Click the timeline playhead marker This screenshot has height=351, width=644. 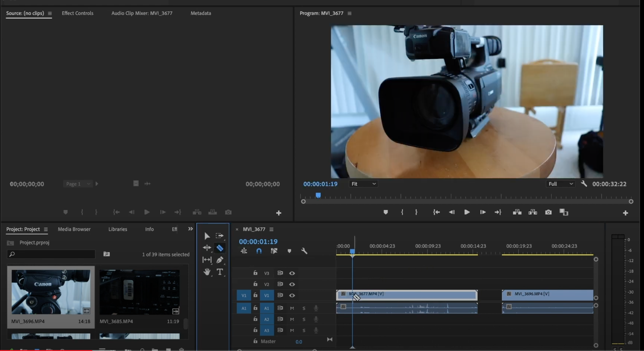[353, 252]
